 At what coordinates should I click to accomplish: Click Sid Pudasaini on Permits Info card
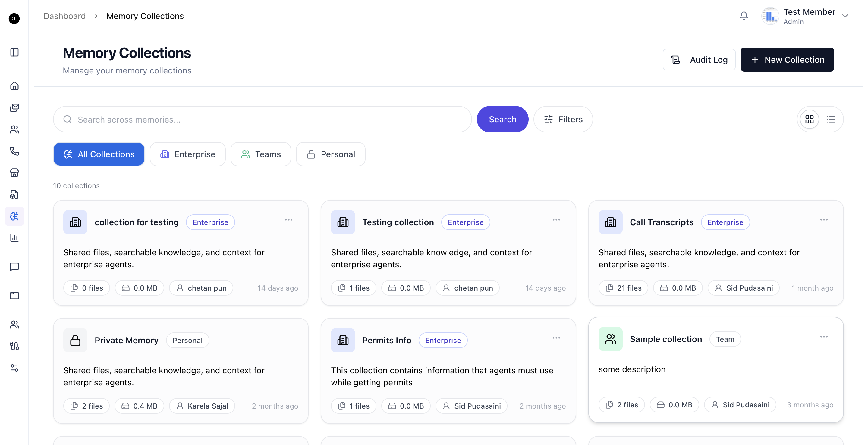[x=471, y=406]
